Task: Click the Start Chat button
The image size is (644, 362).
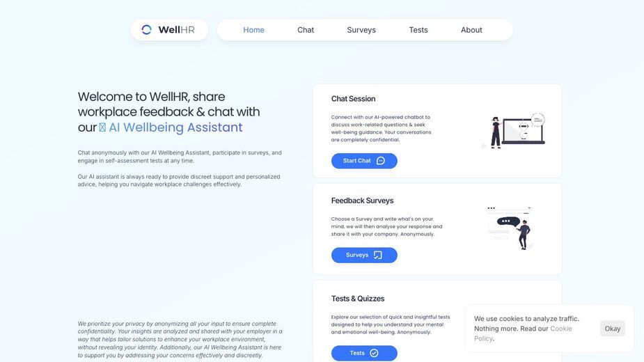Action: coord(364,161)
